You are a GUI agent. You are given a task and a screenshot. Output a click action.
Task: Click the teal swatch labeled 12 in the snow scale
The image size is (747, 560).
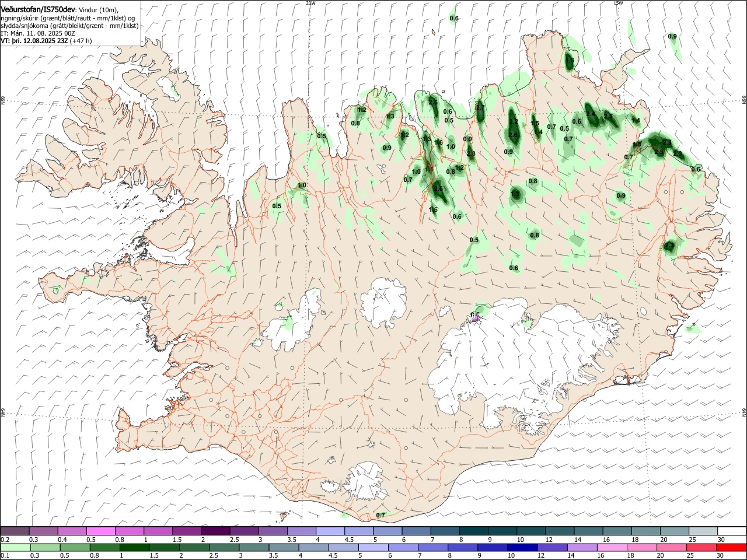coord(560,531)
